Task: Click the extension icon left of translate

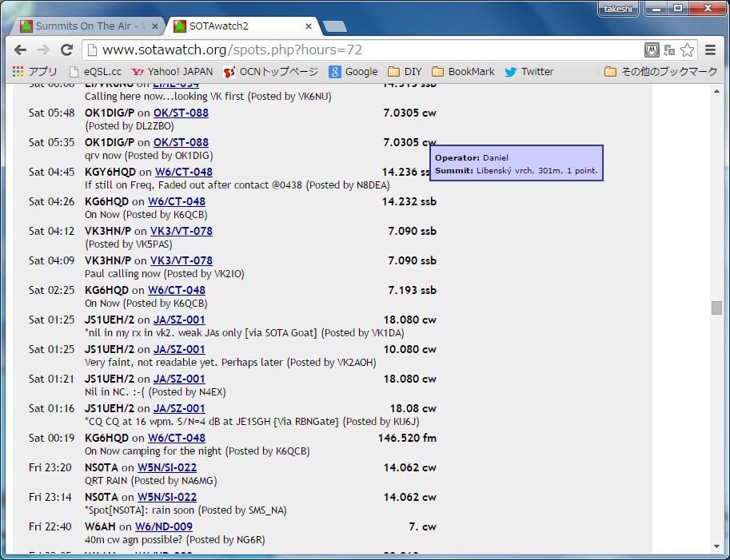Action: point(652,50)
